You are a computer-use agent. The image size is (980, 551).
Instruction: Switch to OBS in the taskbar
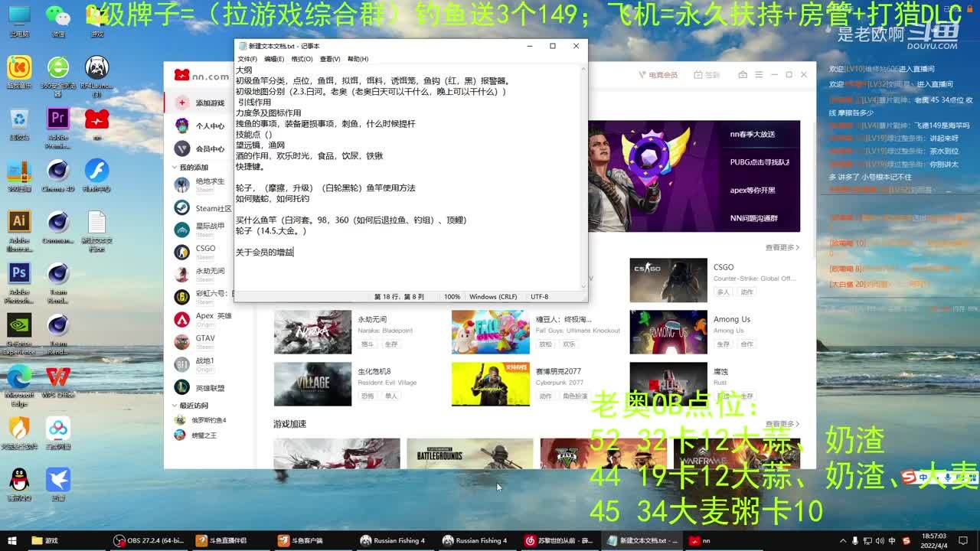click(149, 540)
